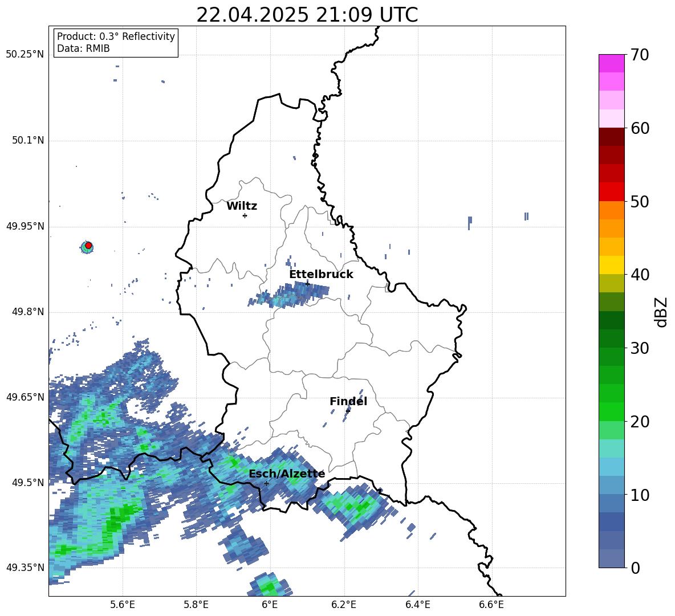Image resolution: width=675 pixels, height=616 pixels.
Task: Click the 49.8°N latitude label
Action: [x=27, y=312]
